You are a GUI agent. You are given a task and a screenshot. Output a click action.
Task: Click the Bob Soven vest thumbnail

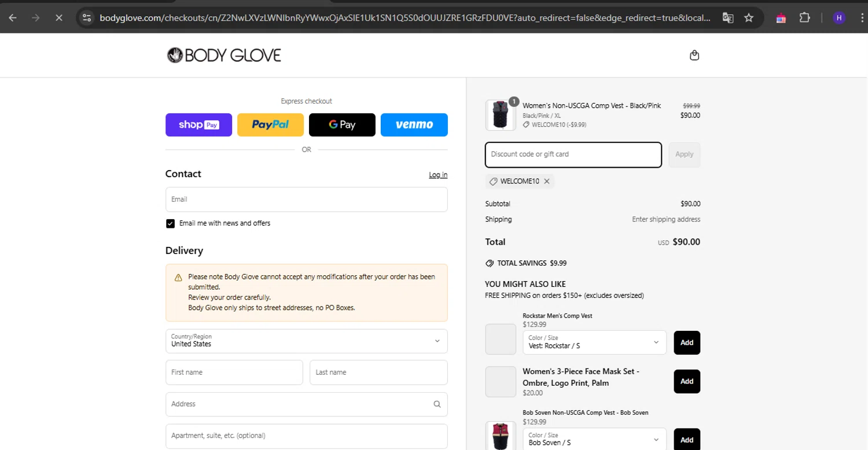(501, 436)
